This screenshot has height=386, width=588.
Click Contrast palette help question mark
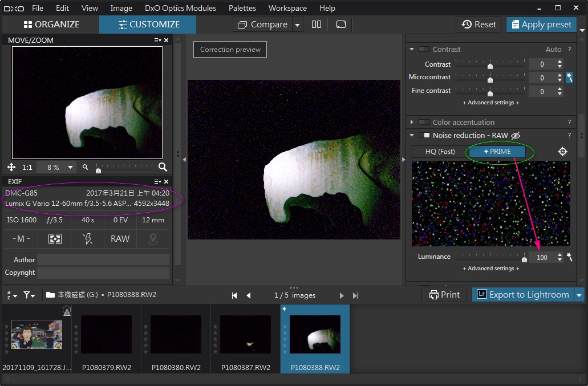pyautogui.click(x=570, y=49)
